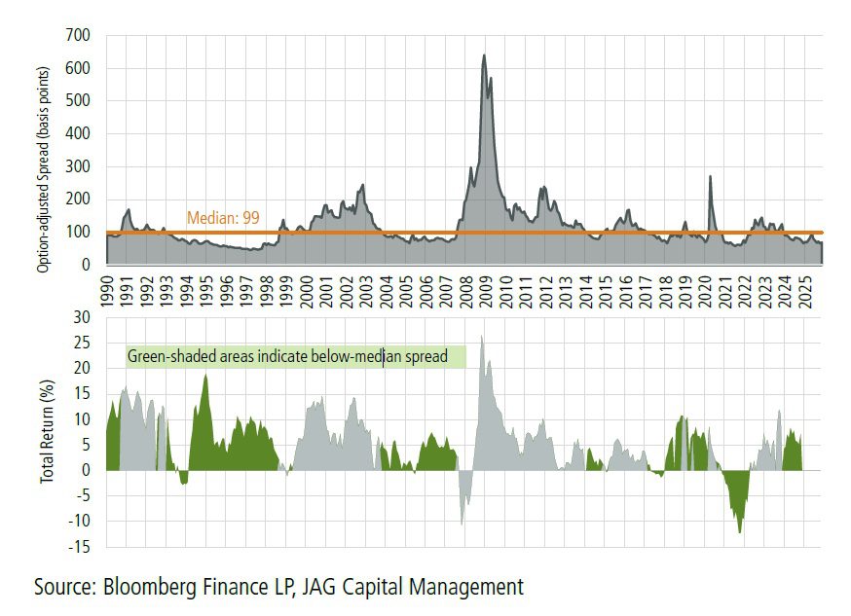Viewport: 851px width, 616px height.
Task: Select the 2002 spread peak around 240
Action: point(361,186)
